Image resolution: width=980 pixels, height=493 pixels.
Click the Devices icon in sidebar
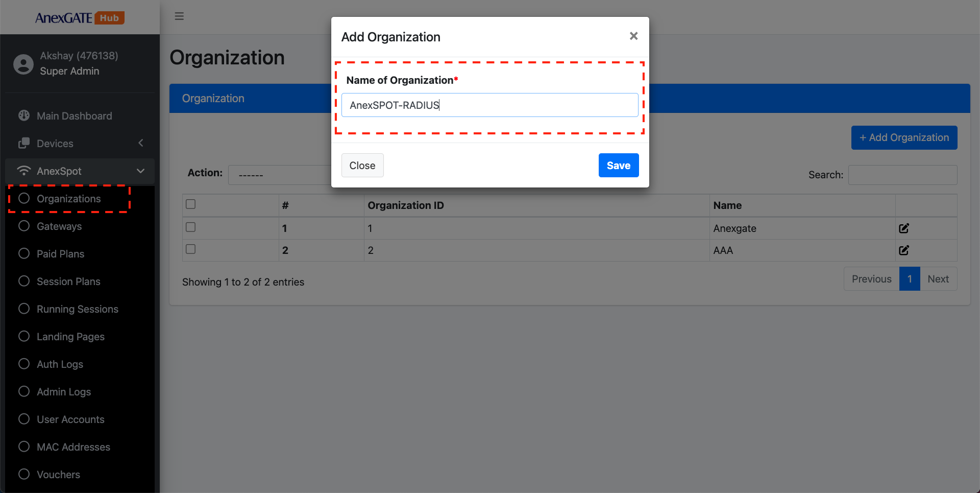[24, 144]
